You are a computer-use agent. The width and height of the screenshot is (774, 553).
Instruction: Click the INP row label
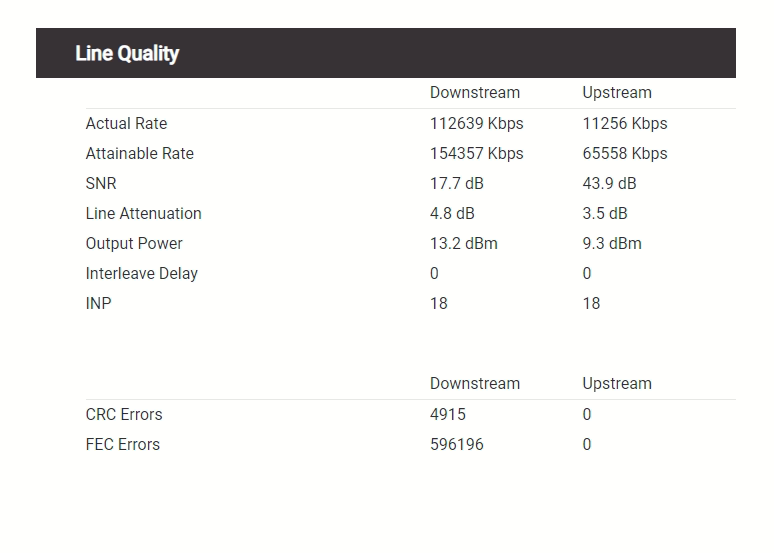(99, 304)
